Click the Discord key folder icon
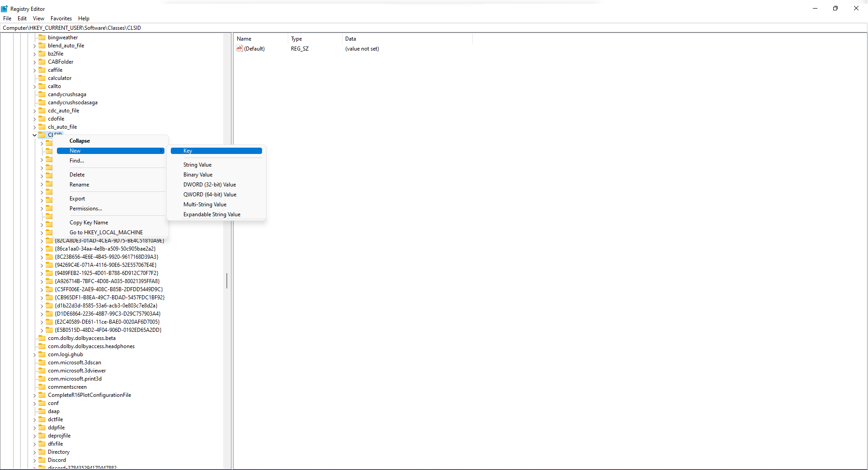This screenshot has width=868, height=470. click(42, 460)
